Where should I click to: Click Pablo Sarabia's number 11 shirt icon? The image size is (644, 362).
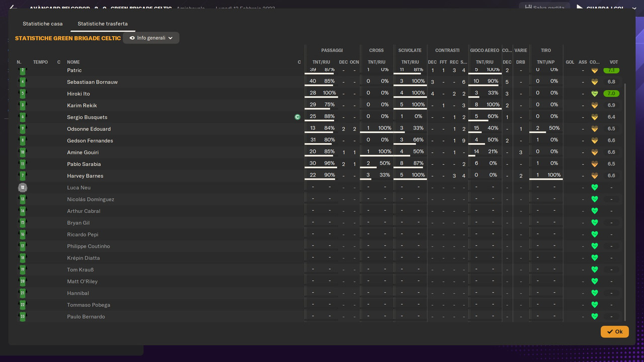click(x=22, y=164)
